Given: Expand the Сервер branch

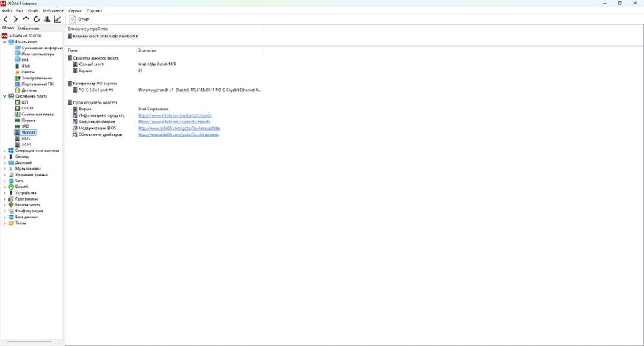Looking at the screenshot, I should click(4, 156).
